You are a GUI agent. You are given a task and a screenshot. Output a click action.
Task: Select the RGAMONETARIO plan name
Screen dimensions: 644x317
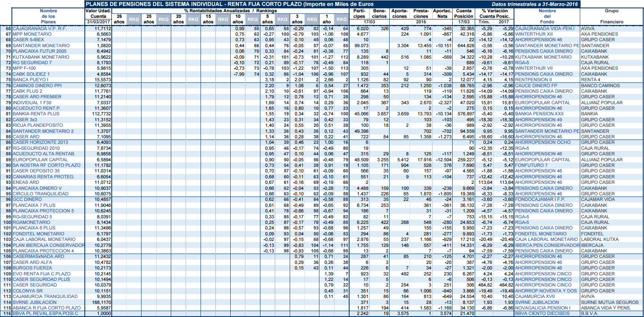(x=31, y=222)
